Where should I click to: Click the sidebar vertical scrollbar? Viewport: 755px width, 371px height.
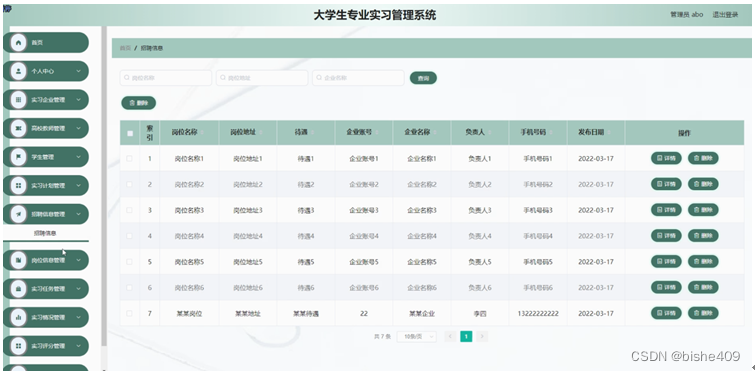click(x=104, y=187)
